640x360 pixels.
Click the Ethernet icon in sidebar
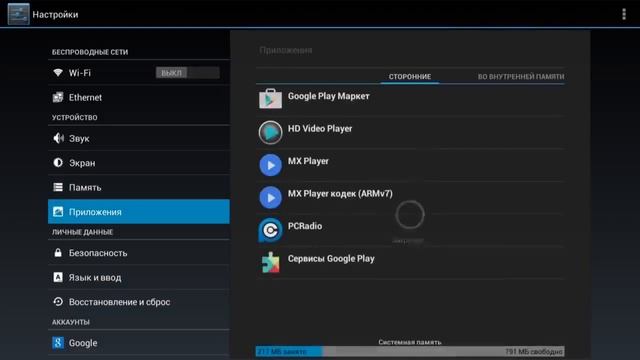(x=58, y=97)
